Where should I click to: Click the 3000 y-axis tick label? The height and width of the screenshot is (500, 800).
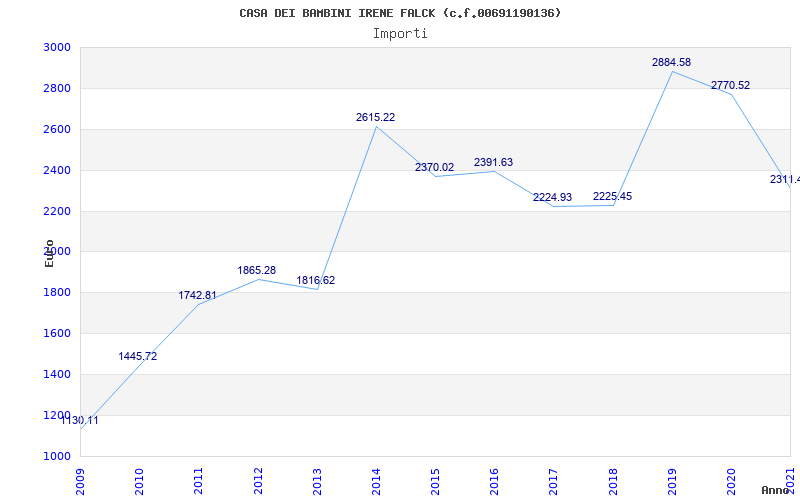56,47
